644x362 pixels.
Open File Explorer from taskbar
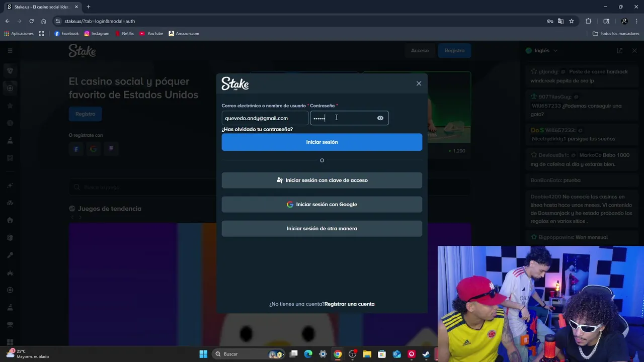coord(367,354)
